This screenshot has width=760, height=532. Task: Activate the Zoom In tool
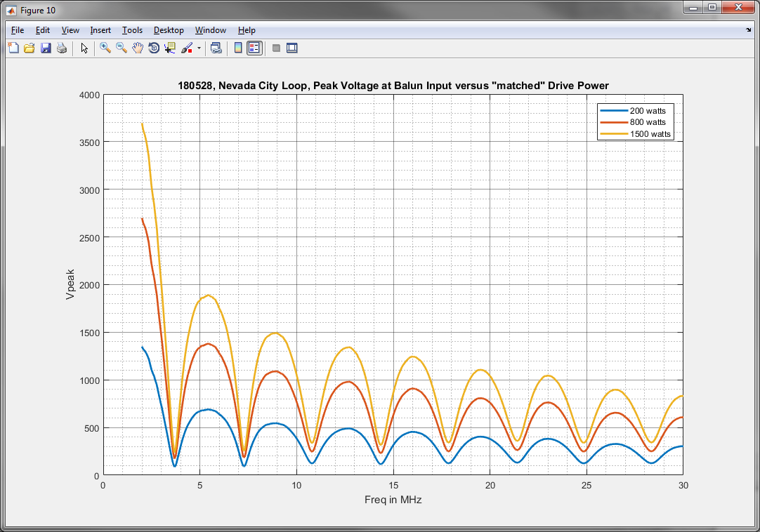tap(105, 48)
